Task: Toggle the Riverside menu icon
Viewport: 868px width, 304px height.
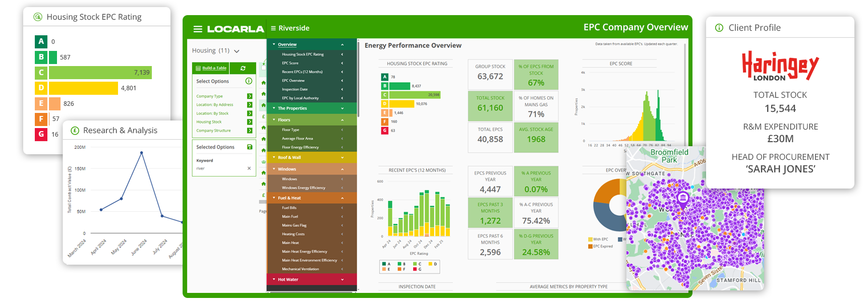Action: pos(273,28)
